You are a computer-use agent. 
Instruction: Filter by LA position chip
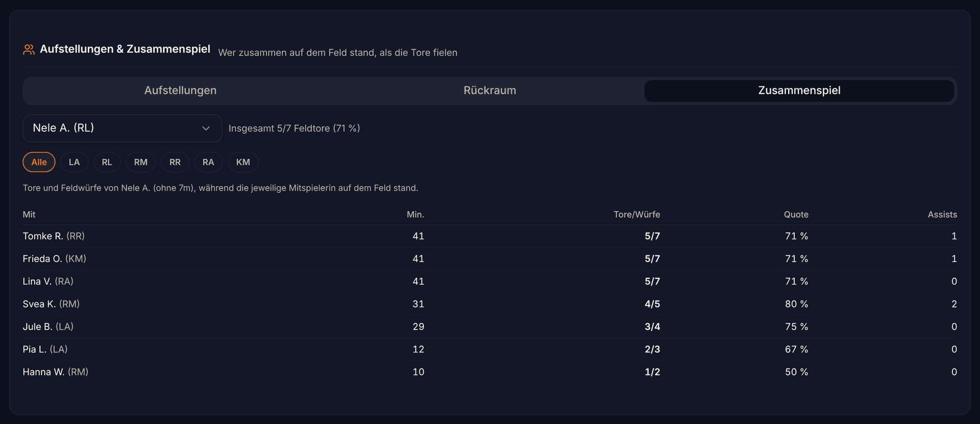click(75, 162)
